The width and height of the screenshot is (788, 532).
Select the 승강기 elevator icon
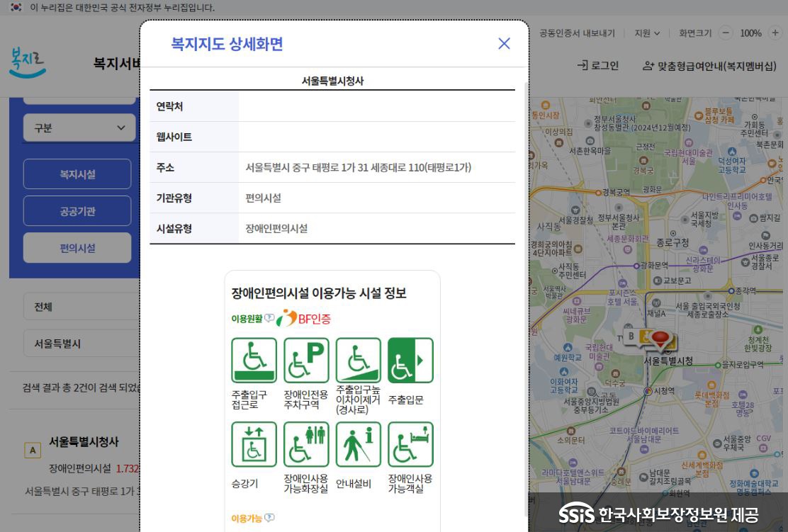254,443
